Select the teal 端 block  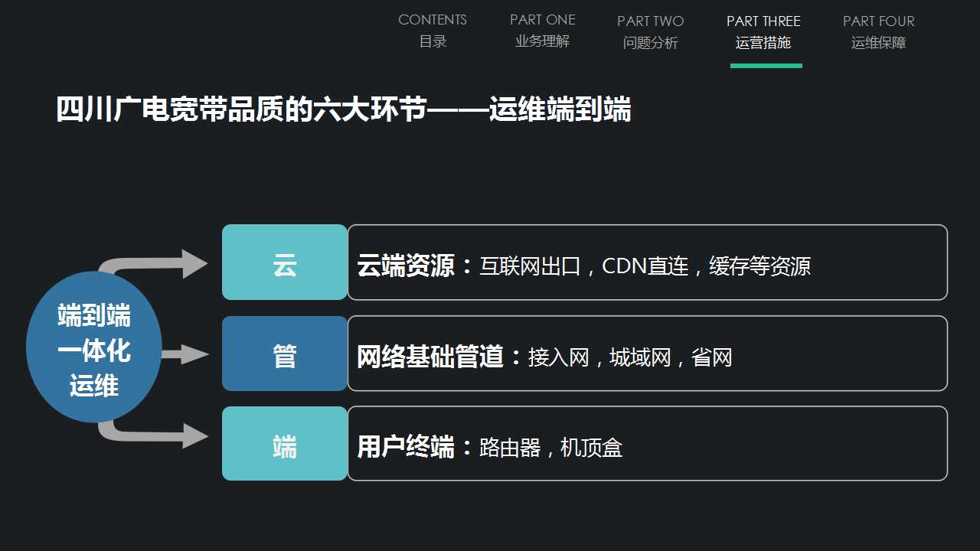pyautogui.click(x=285, y=444)
